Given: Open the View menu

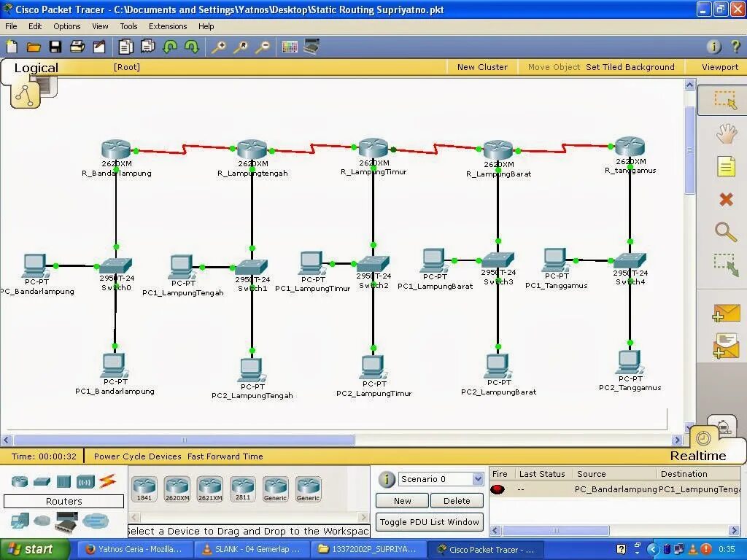Looking at the screenshot, I should point(100,26).
